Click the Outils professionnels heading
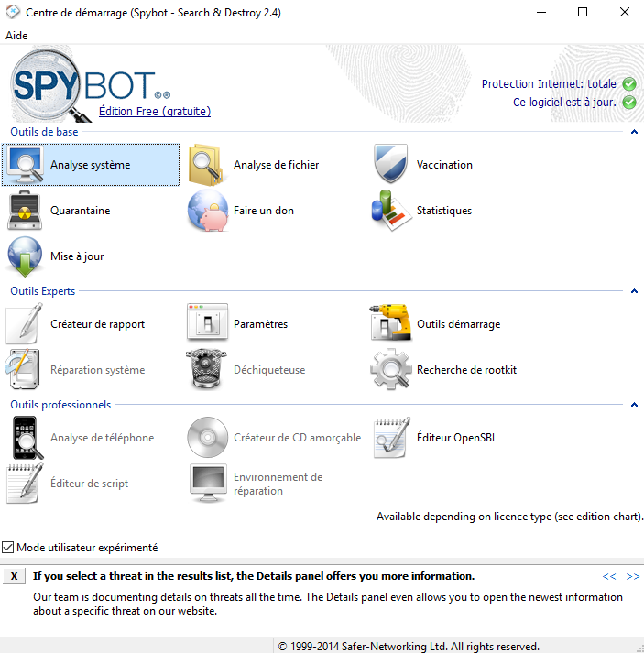The image size is (644, 653). (60, 405)
